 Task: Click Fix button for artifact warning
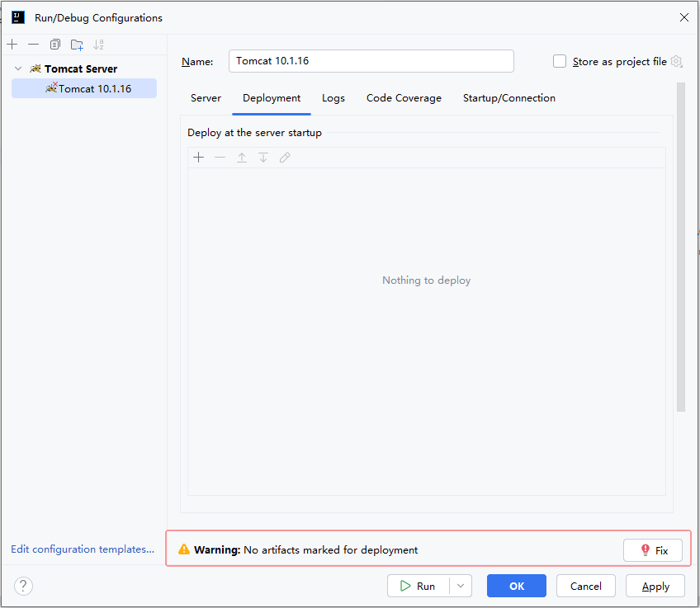click(653, 550)
